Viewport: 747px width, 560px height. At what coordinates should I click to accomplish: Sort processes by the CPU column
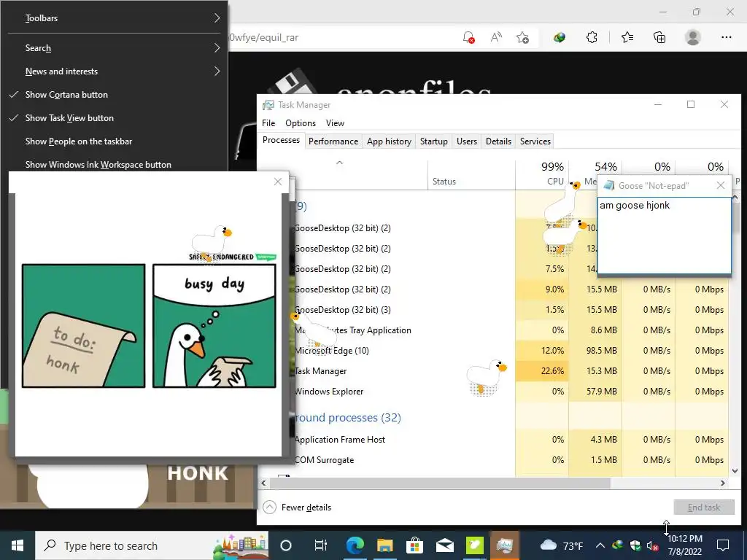[542, 174]
